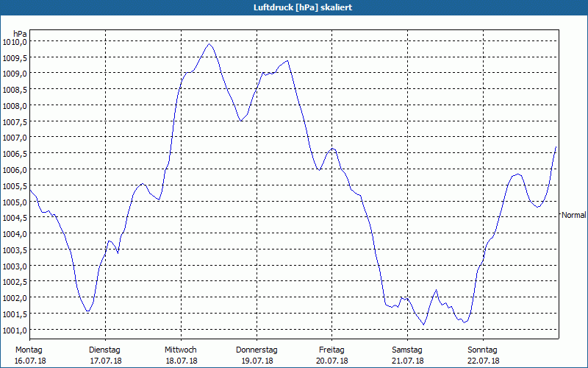
Task: Click the 'Dienstag' day label
Action: click(x=104, y=350)
